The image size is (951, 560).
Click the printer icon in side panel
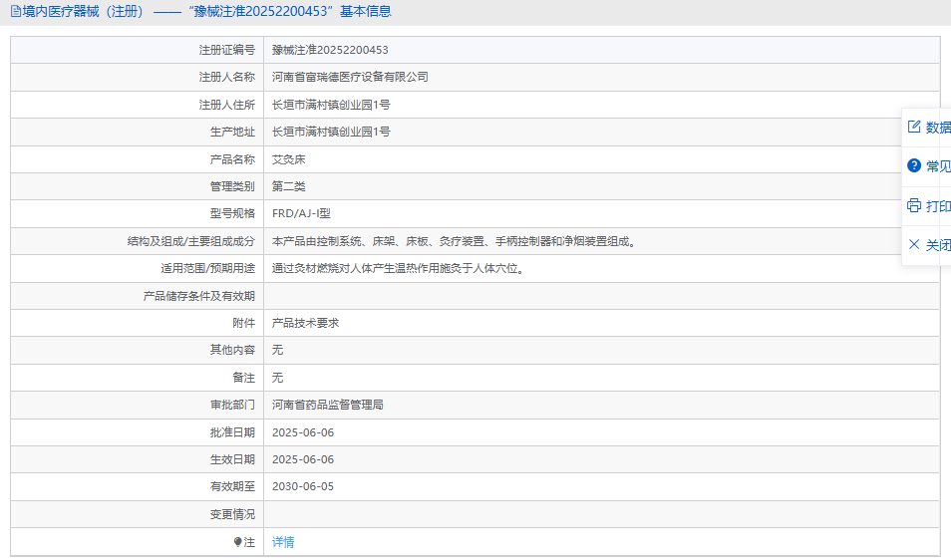913,205
